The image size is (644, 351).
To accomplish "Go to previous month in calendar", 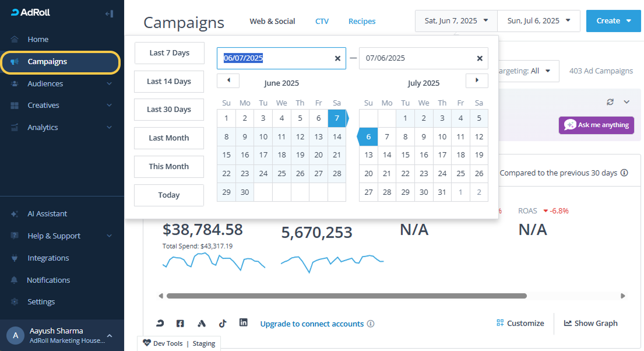I will pos(228,80).
